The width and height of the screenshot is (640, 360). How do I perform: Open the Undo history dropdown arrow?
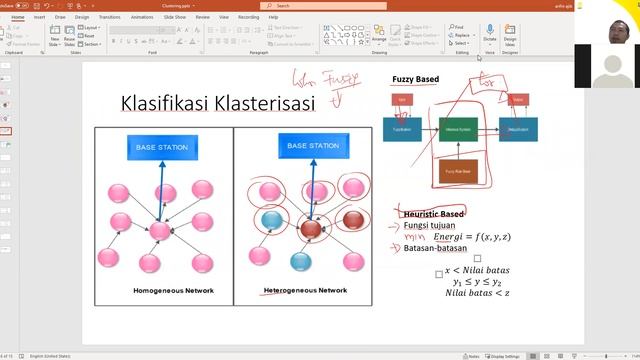53,6
